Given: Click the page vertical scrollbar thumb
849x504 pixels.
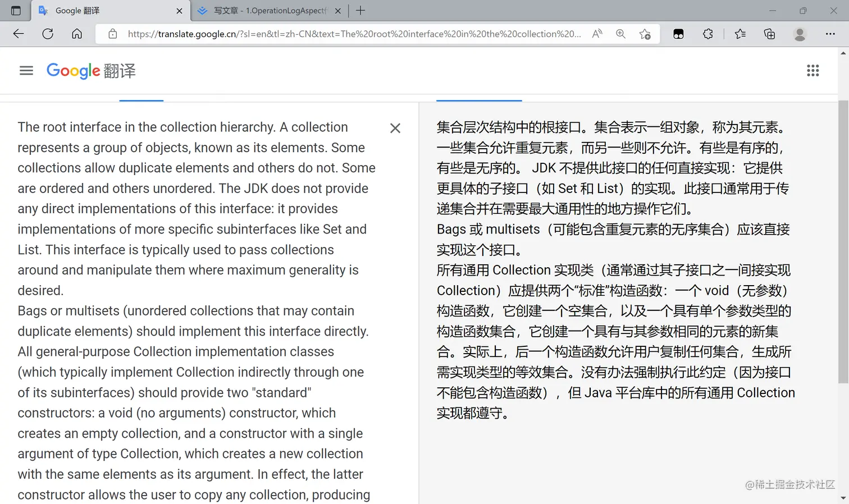Looking at the screenshot, I should [843, 242].
